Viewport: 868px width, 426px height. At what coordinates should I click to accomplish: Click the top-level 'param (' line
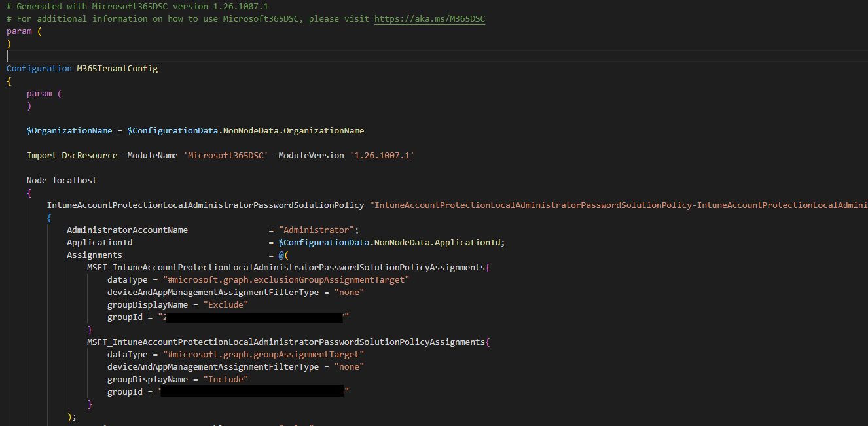click(24, 31)
